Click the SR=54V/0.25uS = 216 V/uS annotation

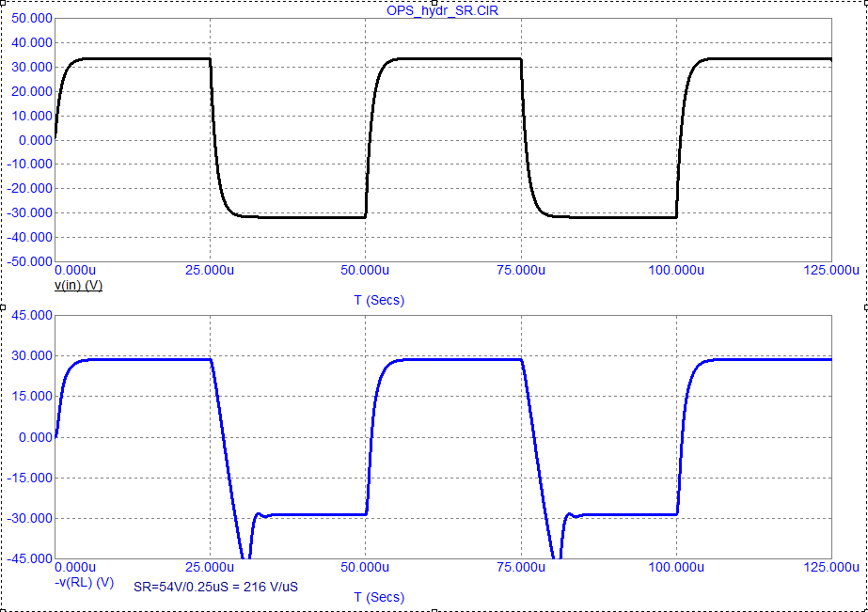[x=216, y=587]
